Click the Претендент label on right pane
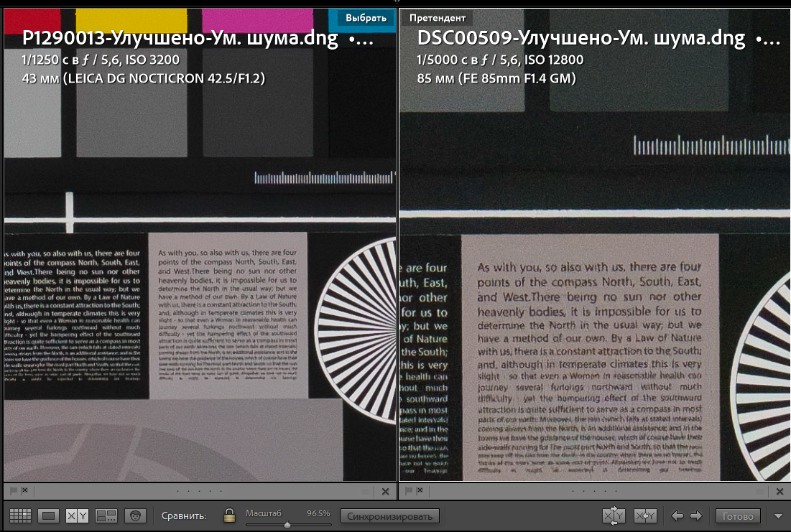This screenshot has height=532, width=791. (x=438, y=18)
